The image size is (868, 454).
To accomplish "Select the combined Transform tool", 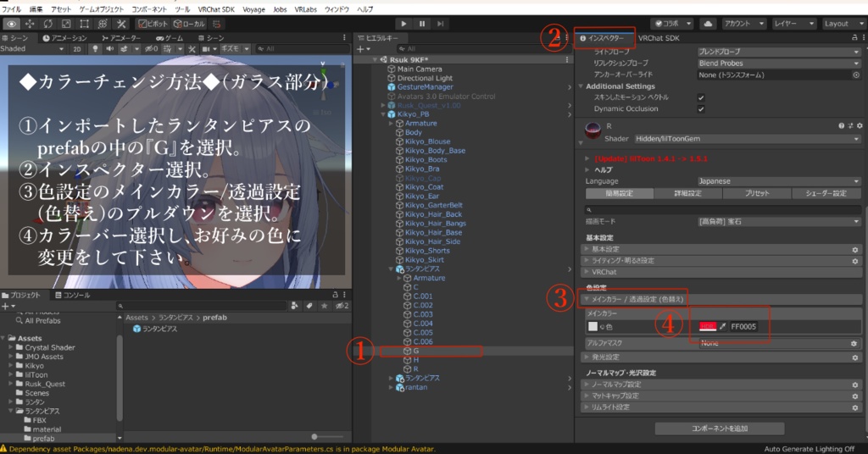I will 103,24.
